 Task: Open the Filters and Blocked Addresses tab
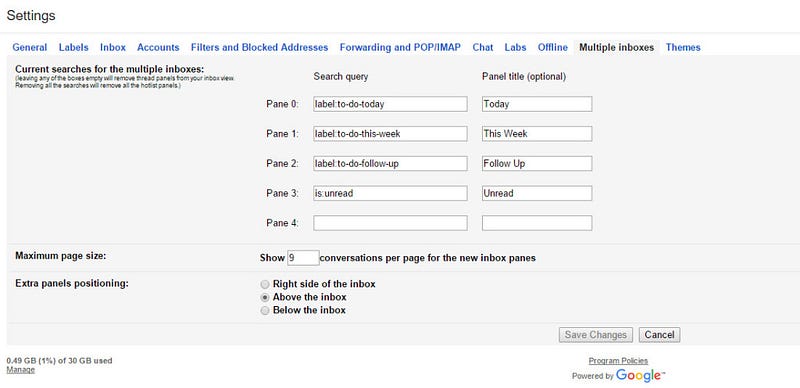[259, 47]
